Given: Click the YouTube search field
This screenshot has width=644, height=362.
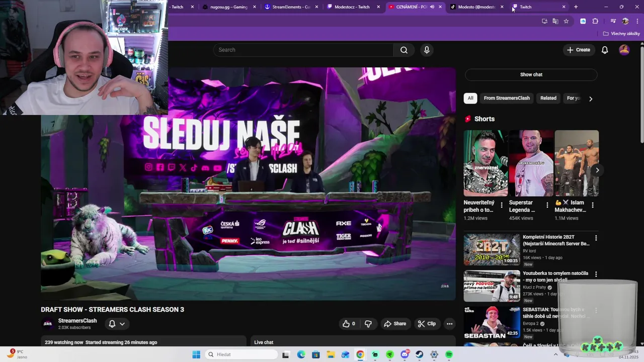Looking at the screenshot, I should (303, 50).
